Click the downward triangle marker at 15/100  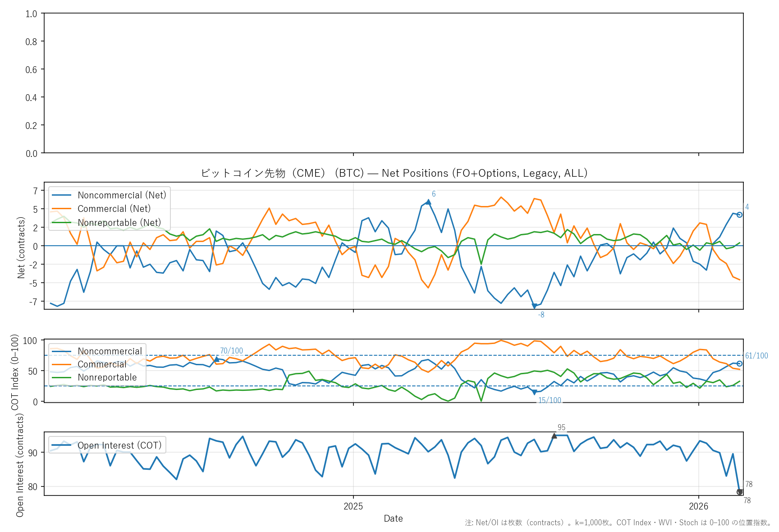[534, 392]
